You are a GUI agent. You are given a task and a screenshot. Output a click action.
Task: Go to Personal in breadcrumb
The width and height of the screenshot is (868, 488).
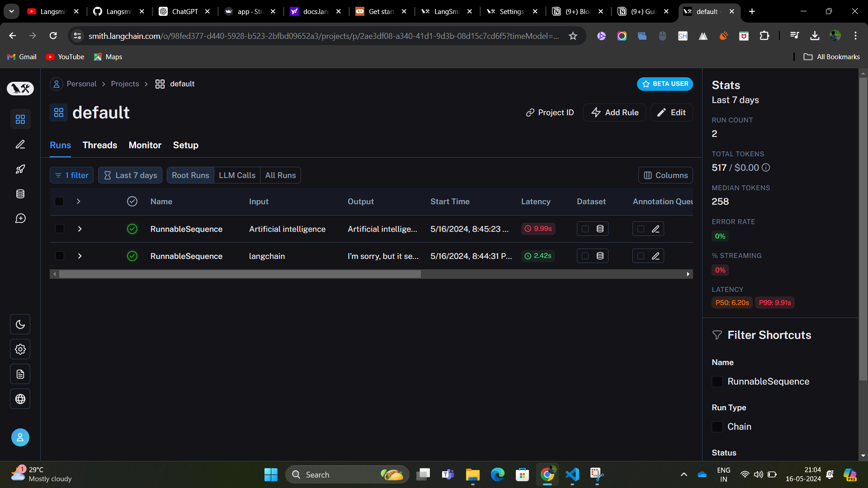[81, 84]
